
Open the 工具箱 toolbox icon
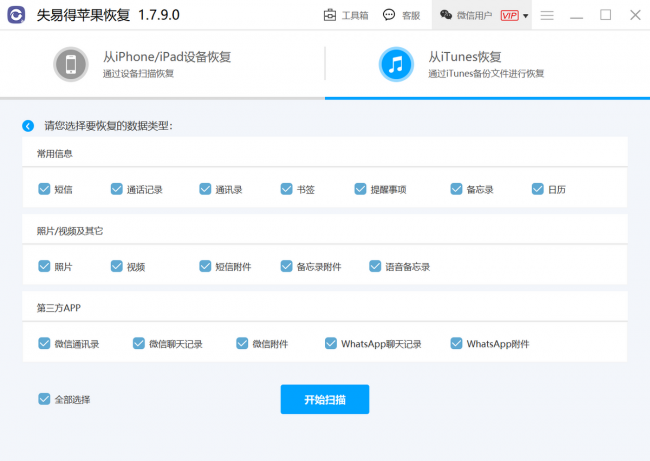[330, 15]
